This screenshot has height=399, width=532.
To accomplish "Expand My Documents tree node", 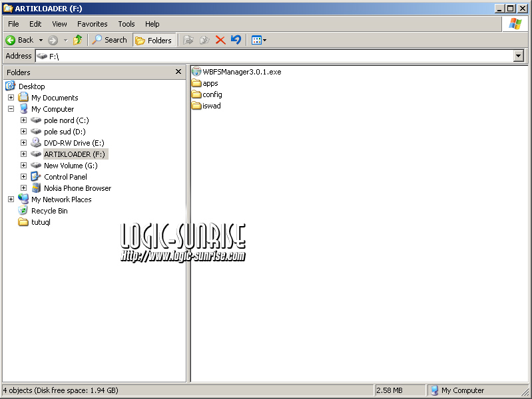I will (x=11, y=98).
